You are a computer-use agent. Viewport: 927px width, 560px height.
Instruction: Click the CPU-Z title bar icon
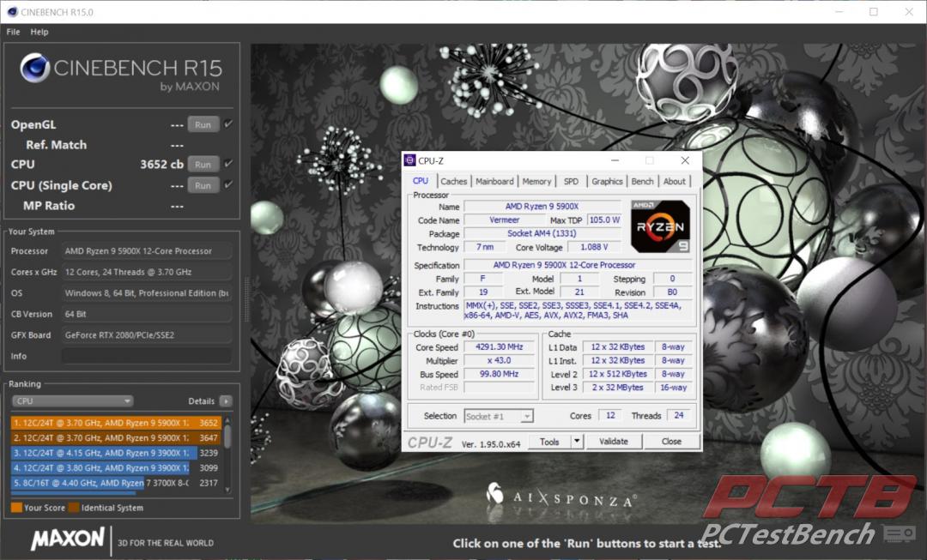pos(409,160)
